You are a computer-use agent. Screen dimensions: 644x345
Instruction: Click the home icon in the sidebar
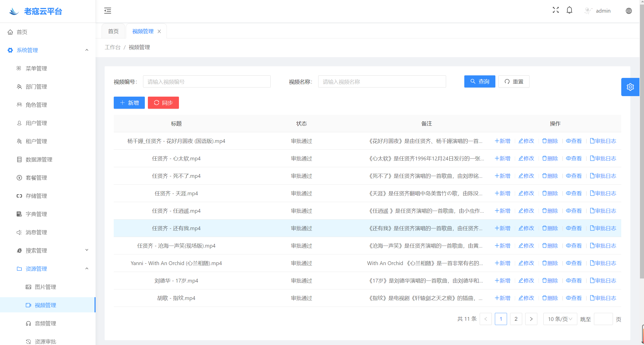(10, 32)
